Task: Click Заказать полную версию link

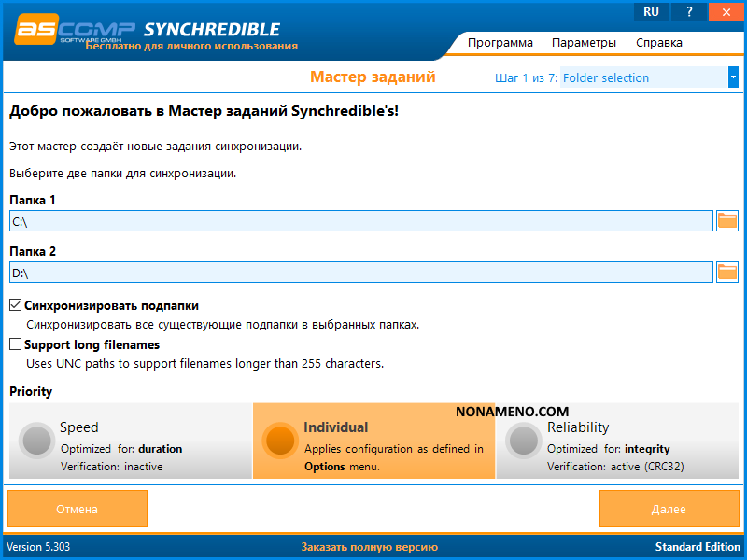Action: (369, 547)
